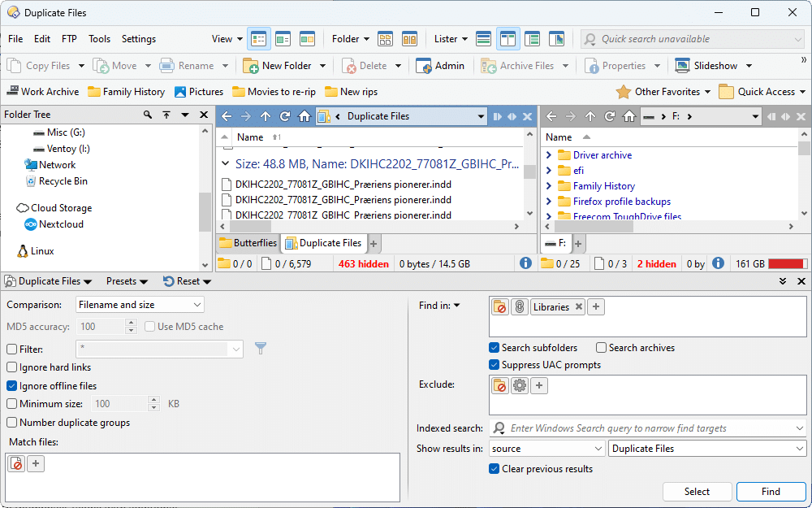Click the info icon on the left status bar
Viewport: 812px width, 508px height.
click(x=525, y=263)
